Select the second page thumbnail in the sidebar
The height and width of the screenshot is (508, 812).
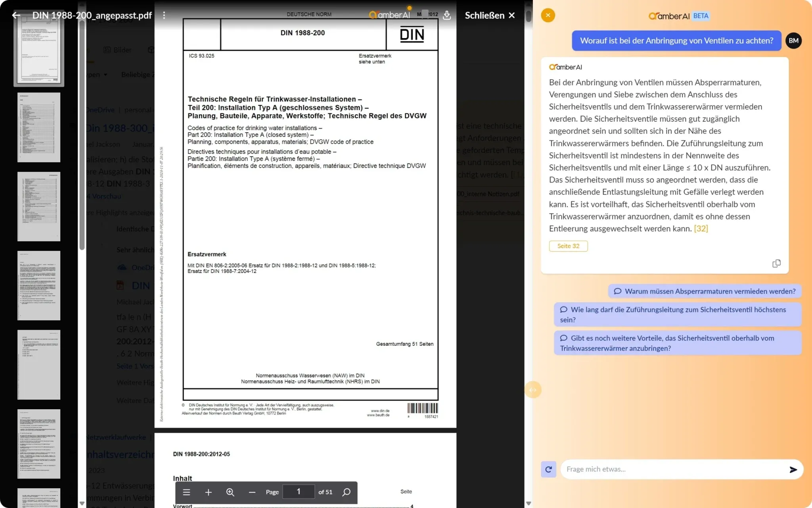click(39, 127)
